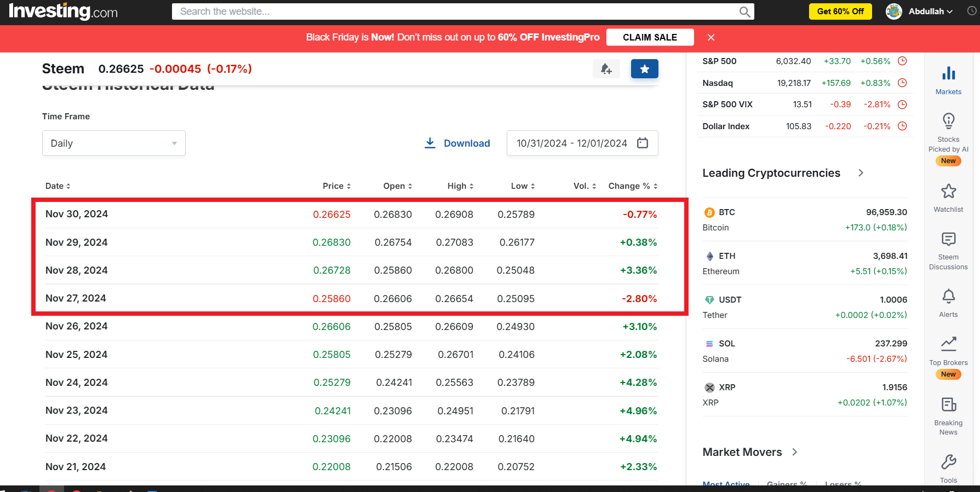Click the website search field
The height and width of the screenshot is (492, 980).
(x=463, y=11)
